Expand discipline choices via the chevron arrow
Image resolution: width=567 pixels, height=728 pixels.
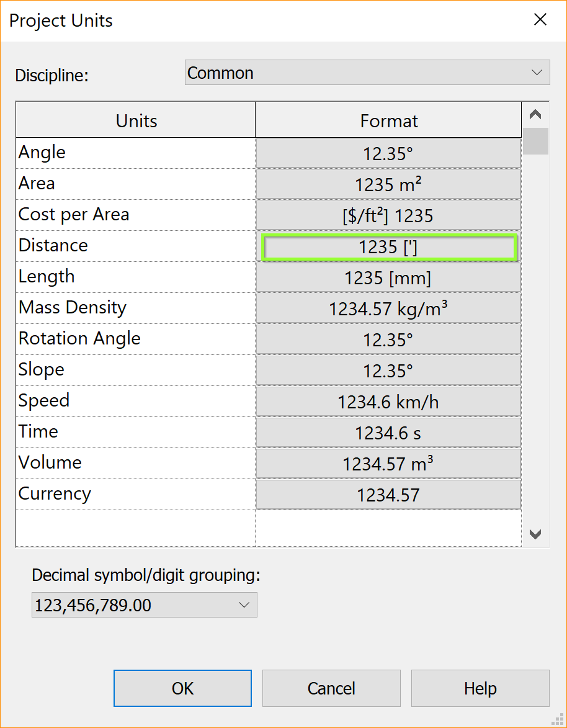pos(537,72)
